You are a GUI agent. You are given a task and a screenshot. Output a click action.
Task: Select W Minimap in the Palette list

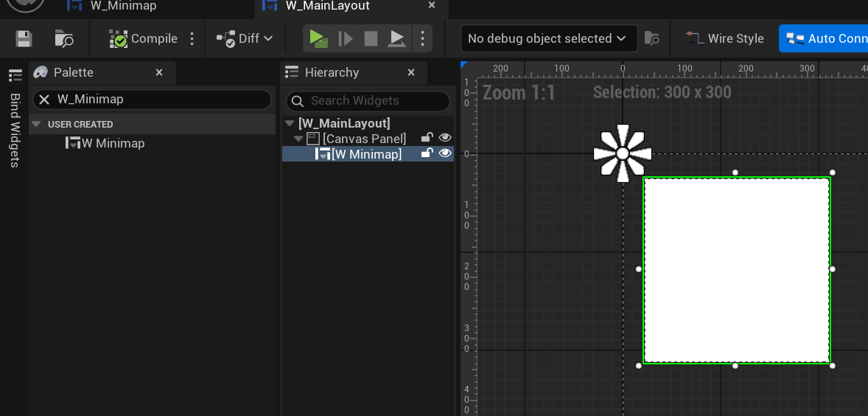pyautogui.click(x=112, y=143)
